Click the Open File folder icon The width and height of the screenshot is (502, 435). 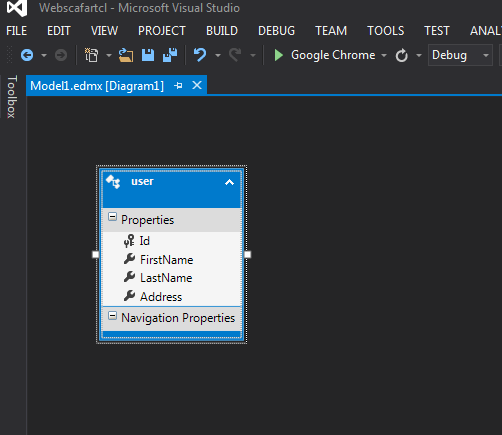[126, 55]
